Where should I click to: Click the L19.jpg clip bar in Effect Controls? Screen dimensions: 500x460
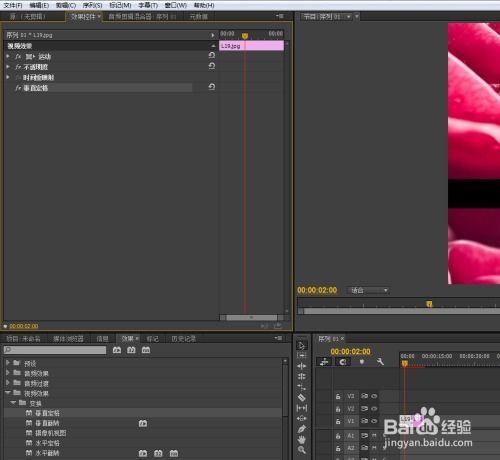[251, 46]
